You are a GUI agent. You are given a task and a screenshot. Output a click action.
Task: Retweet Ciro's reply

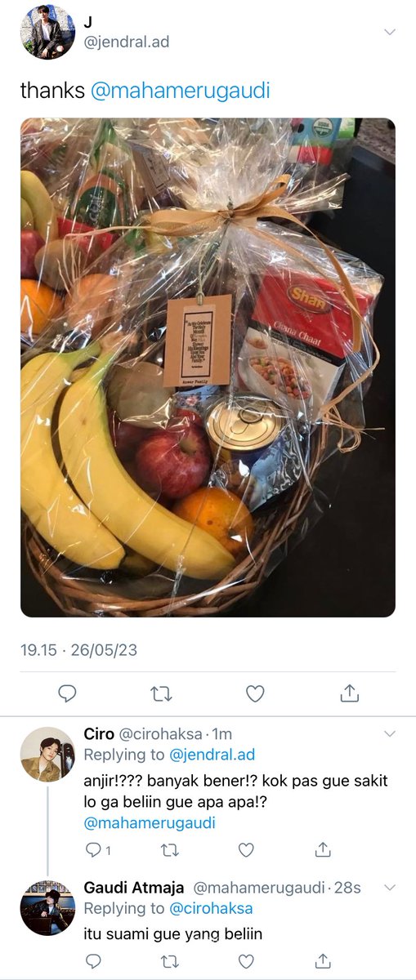[x=170, y=849]
